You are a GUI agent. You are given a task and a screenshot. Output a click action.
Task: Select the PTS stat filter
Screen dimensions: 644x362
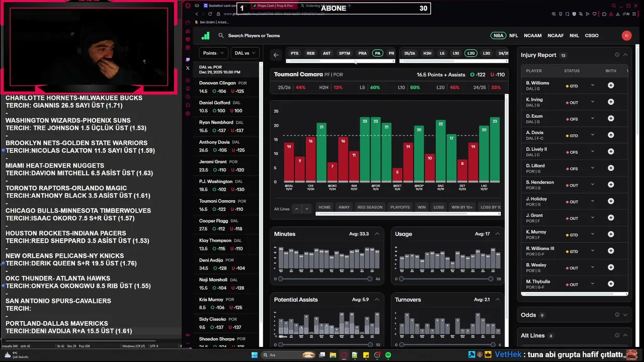(294, 53)
